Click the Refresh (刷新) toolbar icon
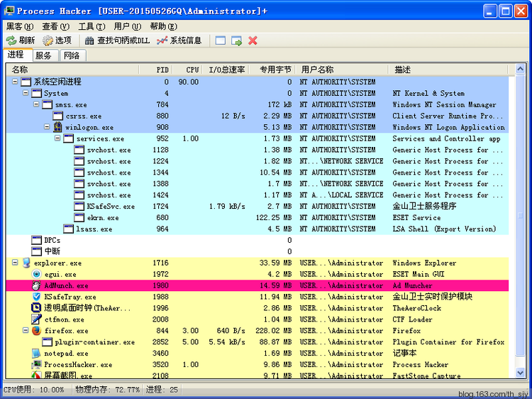Image resolution: width=532 pixels, height=399 pixels. click(x=11, y=40)
